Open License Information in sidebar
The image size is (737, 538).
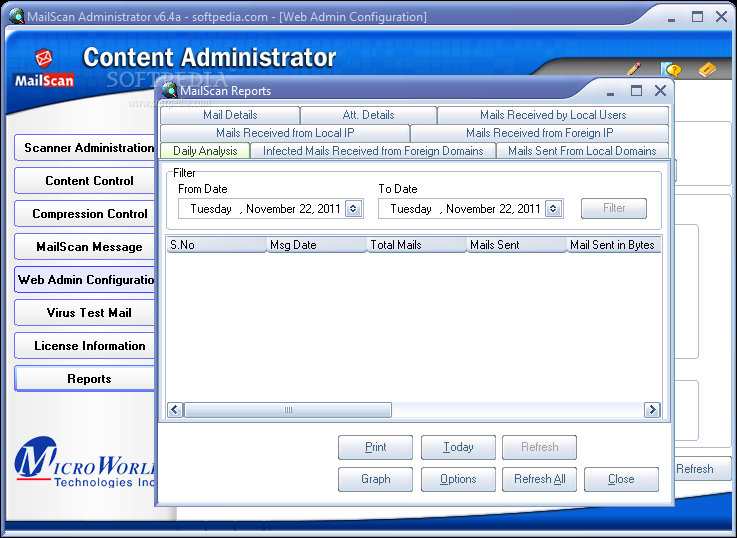(x=85, y=346)
